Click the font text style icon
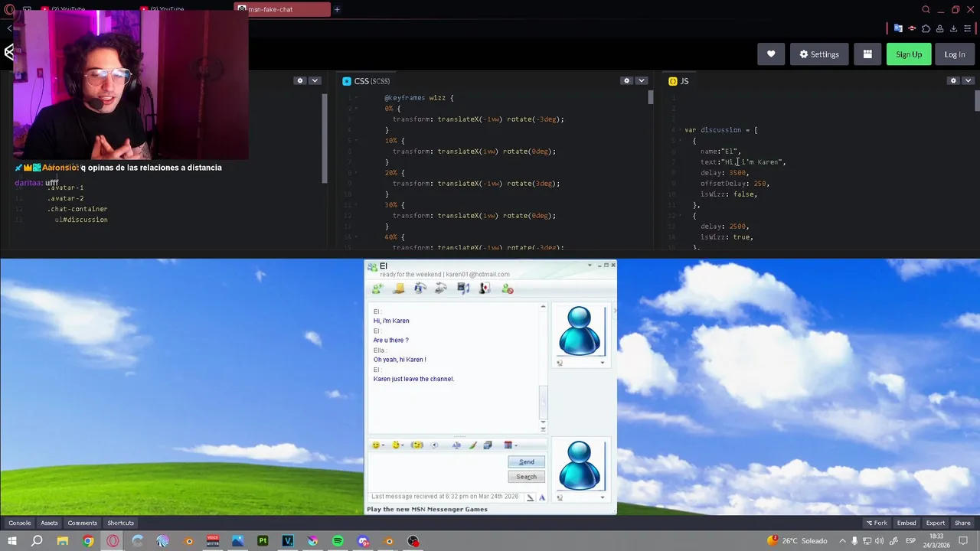The width and height of the screenshot is (980, 551). 456,445
